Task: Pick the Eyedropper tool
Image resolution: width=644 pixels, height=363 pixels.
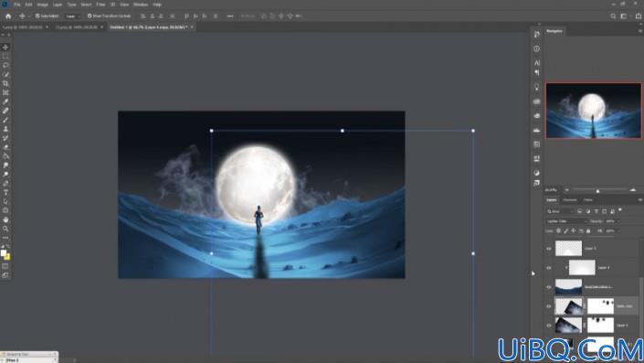Action: point(5,101)
